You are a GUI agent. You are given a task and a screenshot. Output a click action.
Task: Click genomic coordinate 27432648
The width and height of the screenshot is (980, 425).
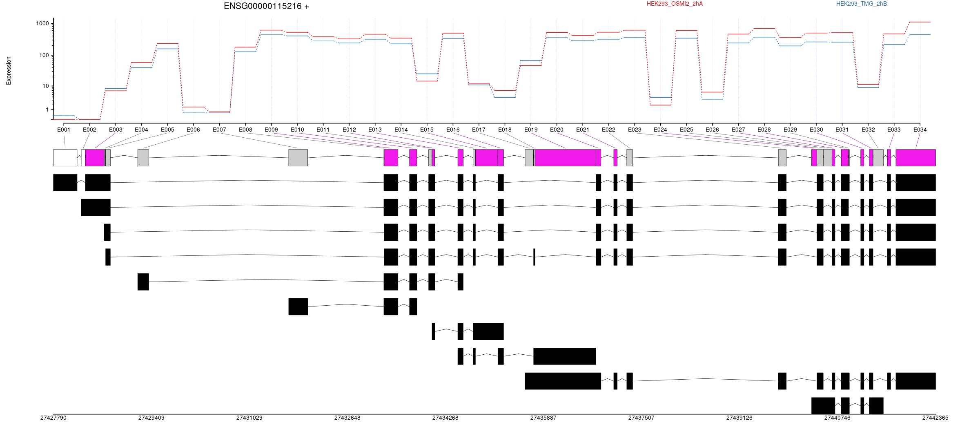point(347,418)
